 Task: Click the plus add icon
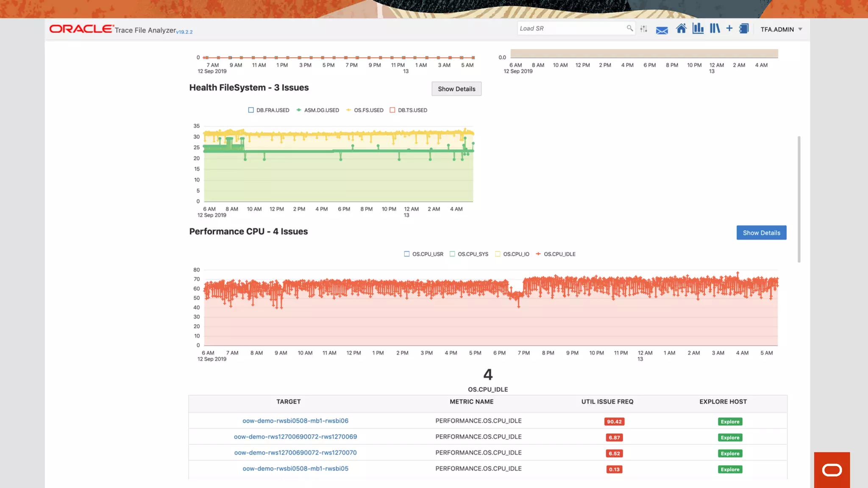coord(729,28)
